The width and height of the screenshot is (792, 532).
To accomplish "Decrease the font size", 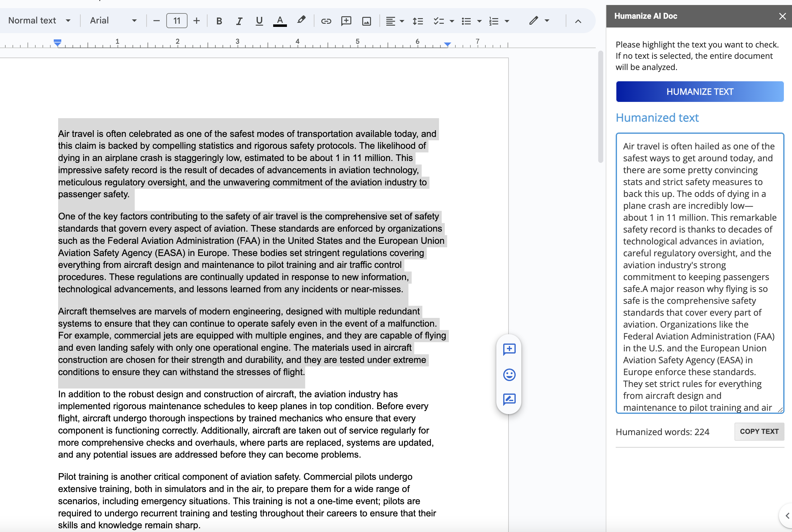I will (156, 21).
